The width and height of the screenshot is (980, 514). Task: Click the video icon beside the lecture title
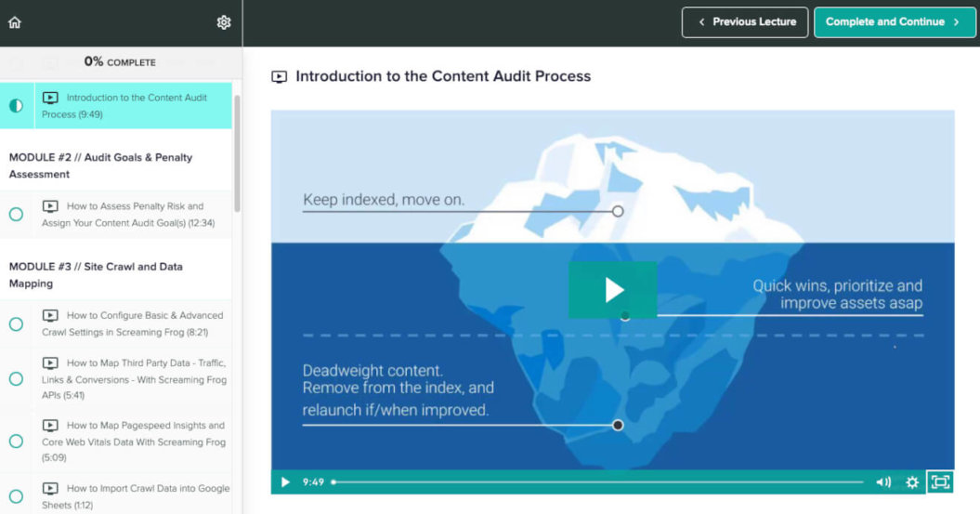279,77
